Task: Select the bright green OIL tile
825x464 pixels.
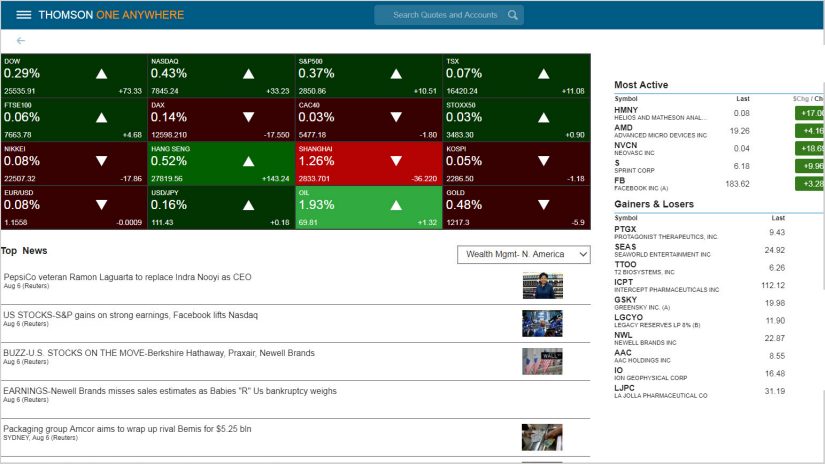Action: (x=369, y=207)
